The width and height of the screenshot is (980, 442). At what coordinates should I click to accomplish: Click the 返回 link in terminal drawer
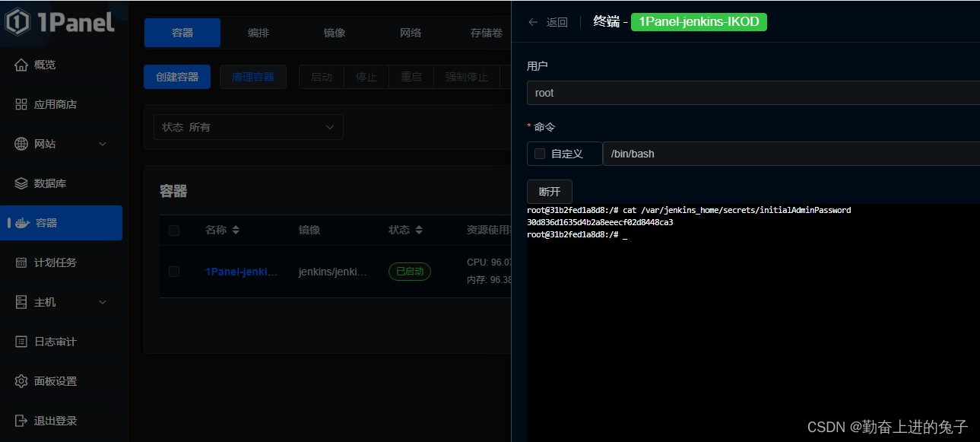tap(557, 22)
